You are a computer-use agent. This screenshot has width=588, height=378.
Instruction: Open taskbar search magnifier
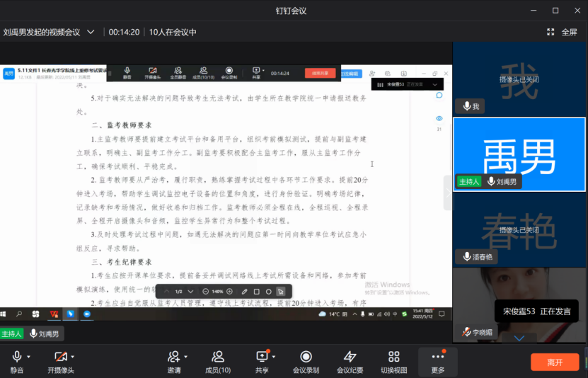point(19,314)
